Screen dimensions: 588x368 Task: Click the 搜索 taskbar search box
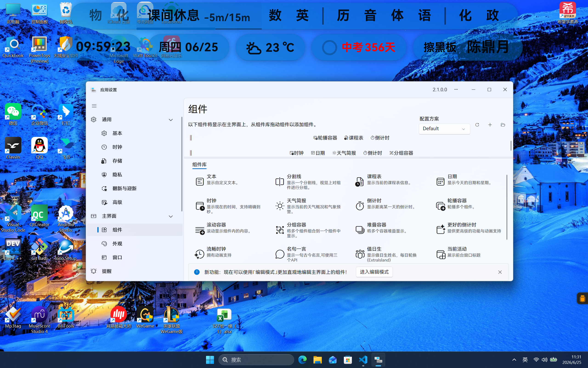256,360
